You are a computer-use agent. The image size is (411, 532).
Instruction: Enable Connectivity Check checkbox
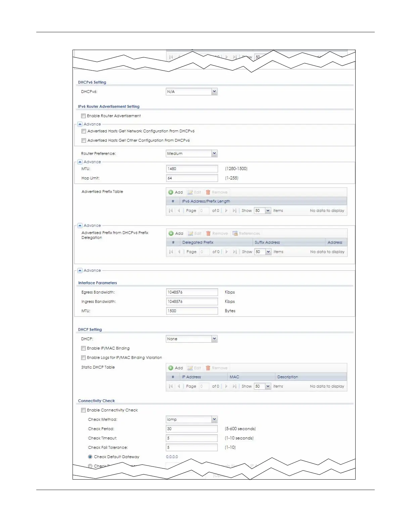tap(83, 410)
